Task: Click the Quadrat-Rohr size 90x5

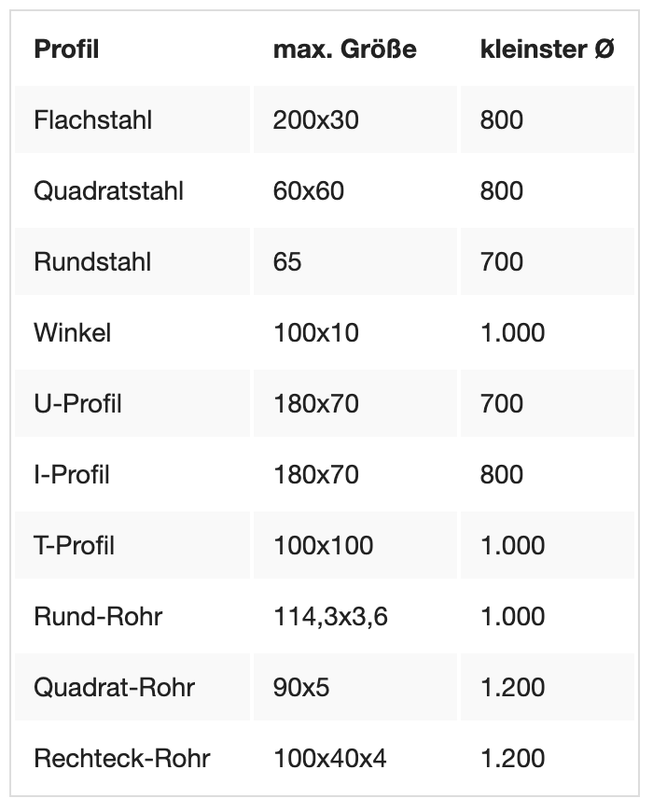Action: coord(301,688)
